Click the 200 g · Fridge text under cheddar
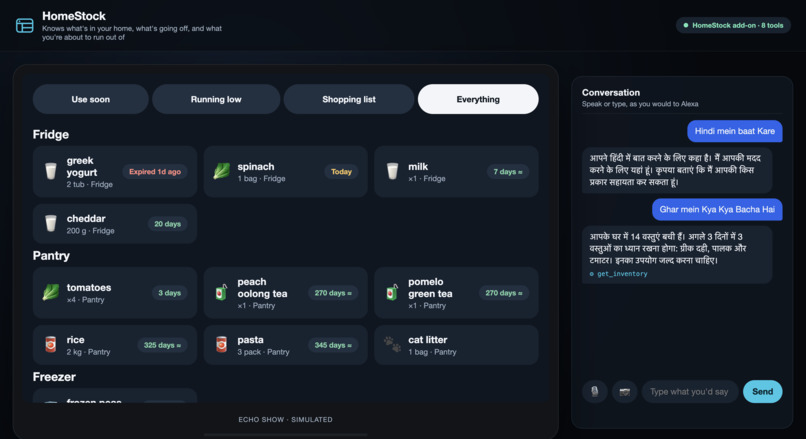The image size is (806, 439). coord(90,231)
